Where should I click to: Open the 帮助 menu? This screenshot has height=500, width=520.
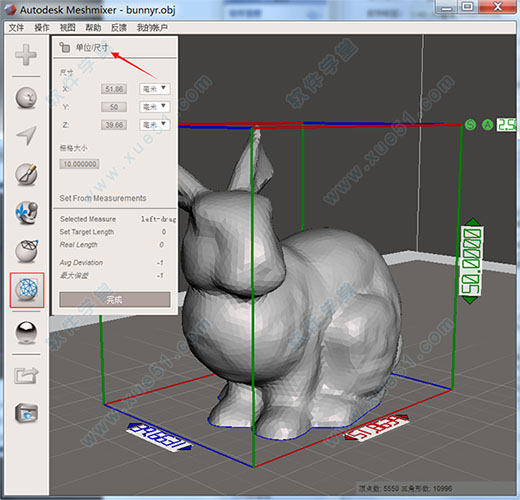tap(93, 28)
